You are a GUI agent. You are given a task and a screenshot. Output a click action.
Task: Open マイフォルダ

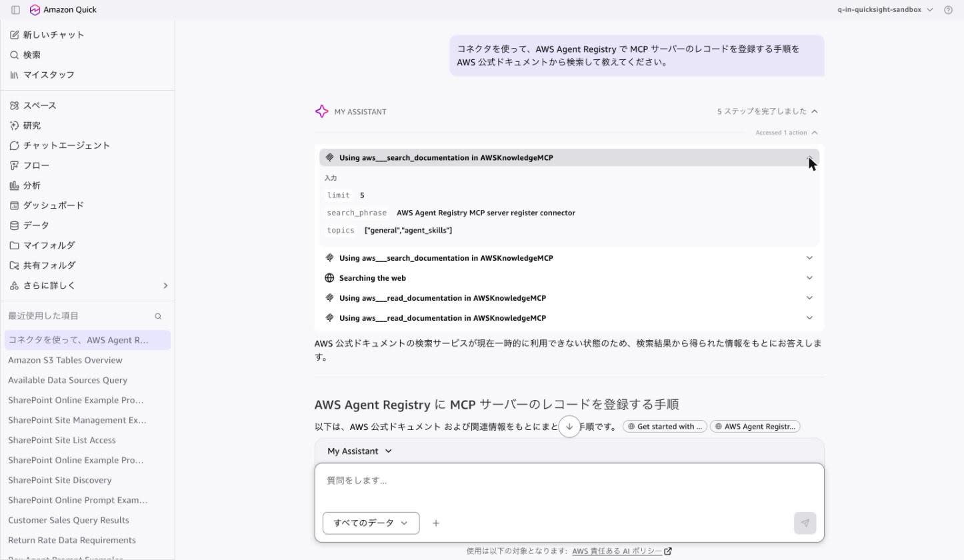click(x=43, y=245)
